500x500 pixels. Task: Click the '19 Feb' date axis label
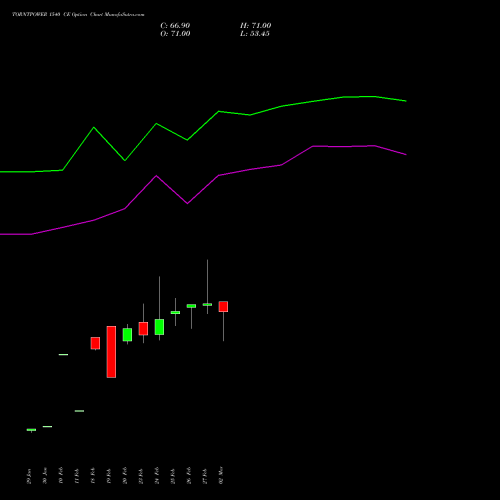[109, 476]
